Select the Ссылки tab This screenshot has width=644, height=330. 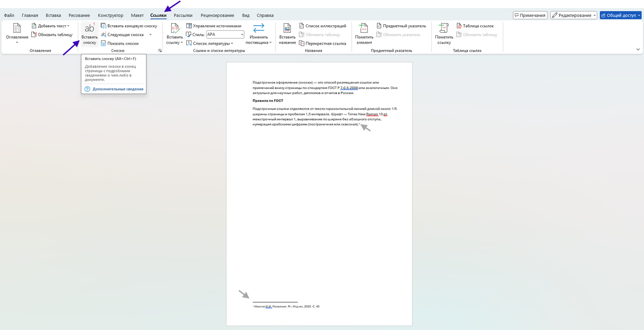click(158, 16)
